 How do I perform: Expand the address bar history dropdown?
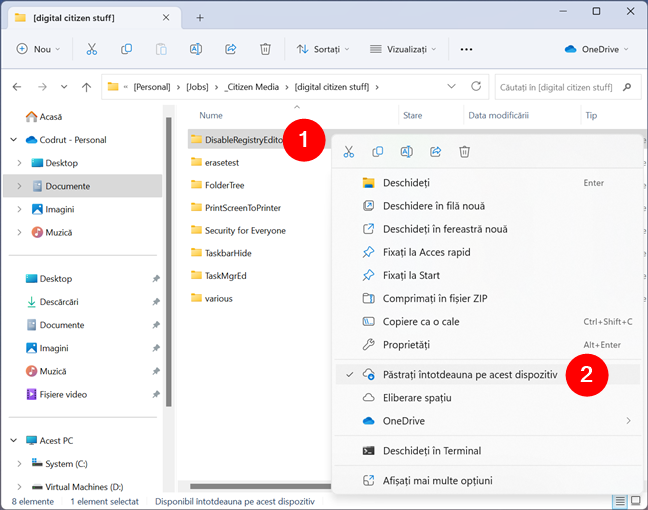pos(452,86)
